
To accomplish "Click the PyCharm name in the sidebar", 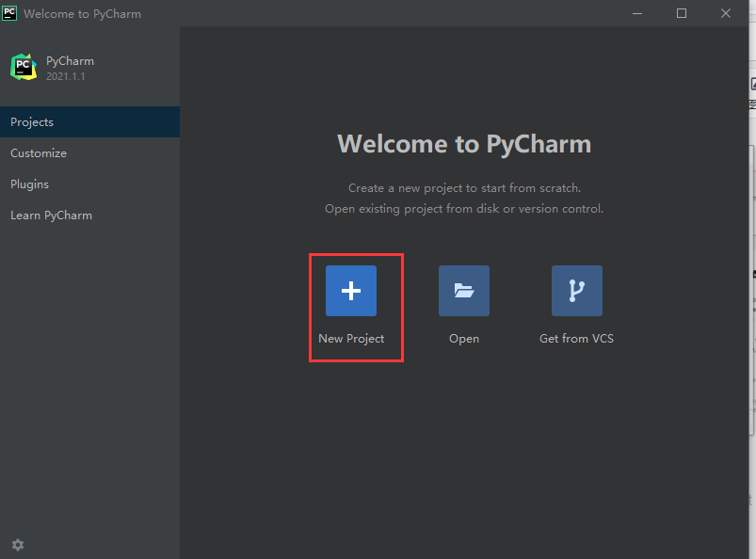I will 70,61.
